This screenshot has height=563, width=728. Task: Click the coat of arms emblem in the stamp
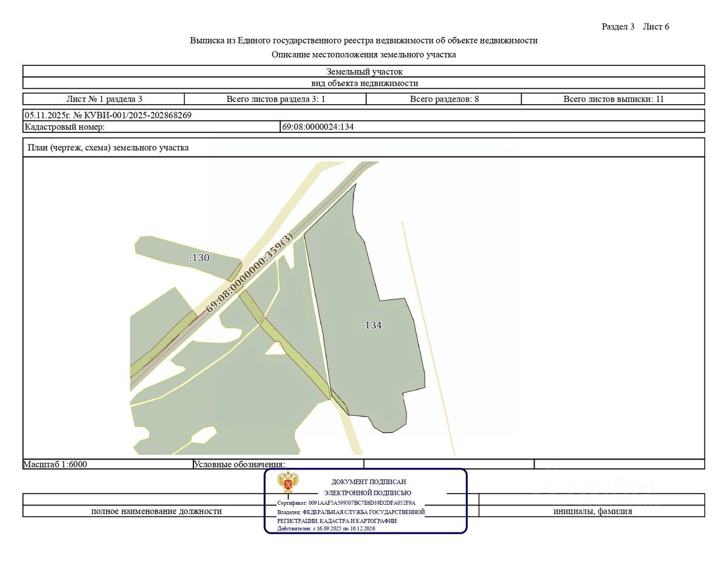pyautogui.click(x=289, y=482)
